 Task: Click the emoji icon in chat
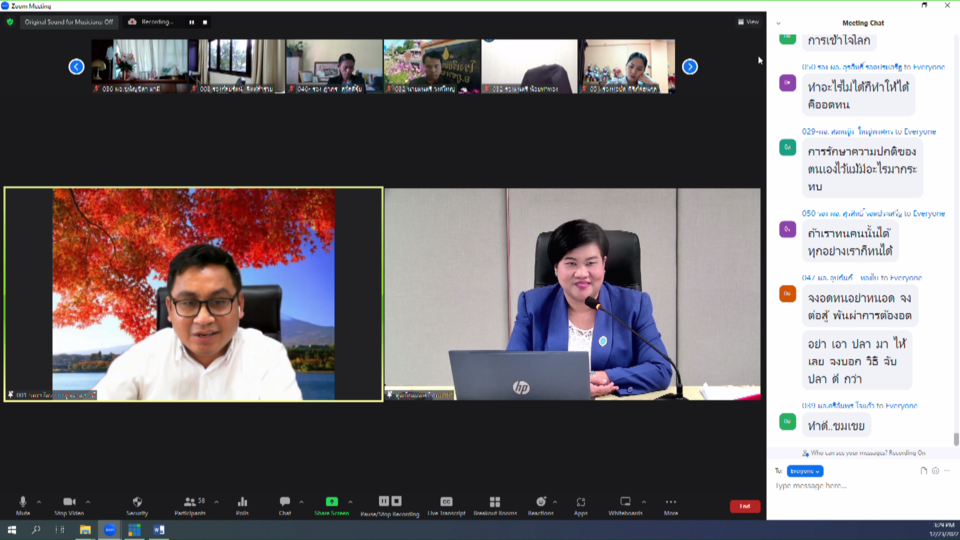point(935,470)
